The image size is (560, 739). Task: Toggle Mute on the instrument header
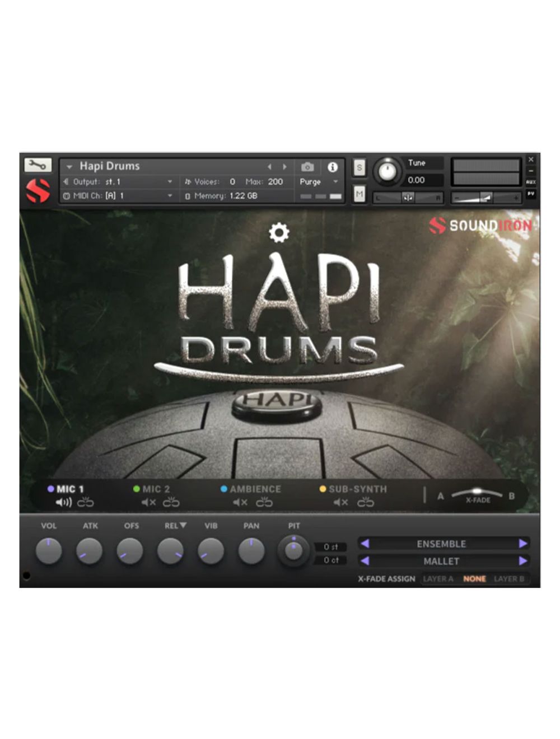point(359,194)
